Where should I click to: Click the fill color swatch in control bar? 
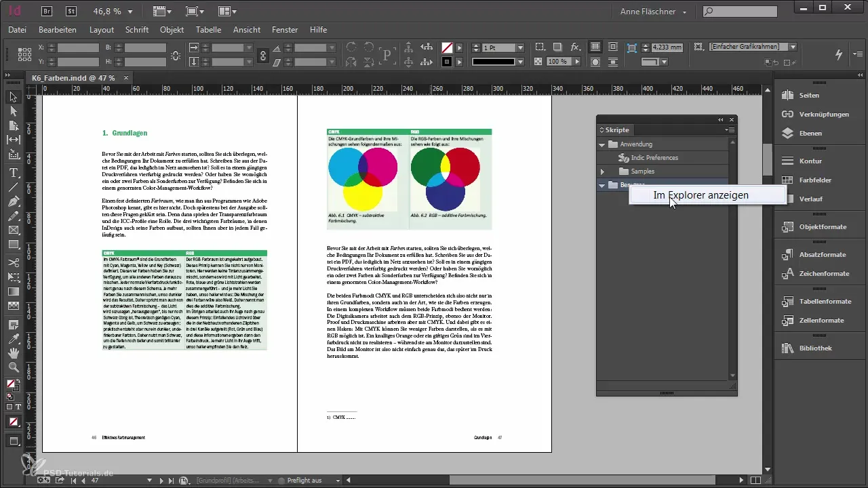point(447,48)
